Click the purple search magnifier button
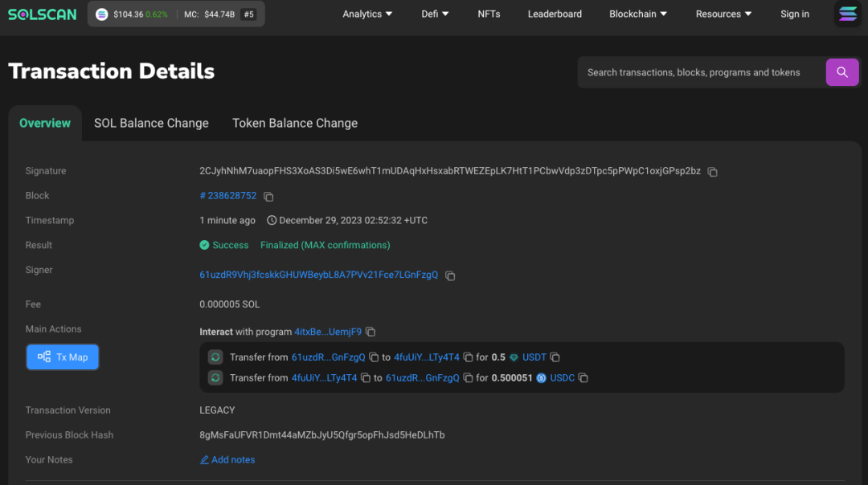The image size is (868, 485). 841,72
